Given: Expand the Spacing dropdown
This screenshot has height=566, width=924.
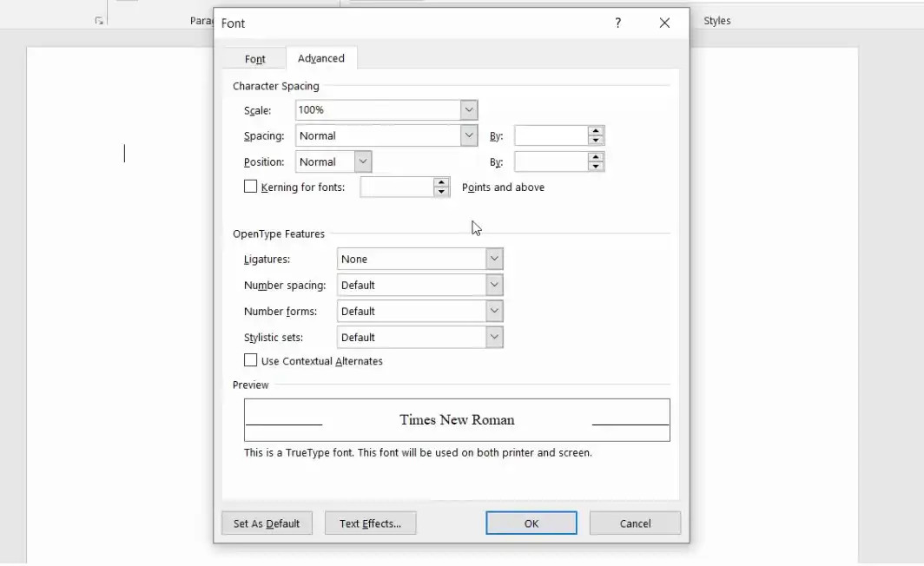Looking at the screenshot, I should click(x=469, y=136).
